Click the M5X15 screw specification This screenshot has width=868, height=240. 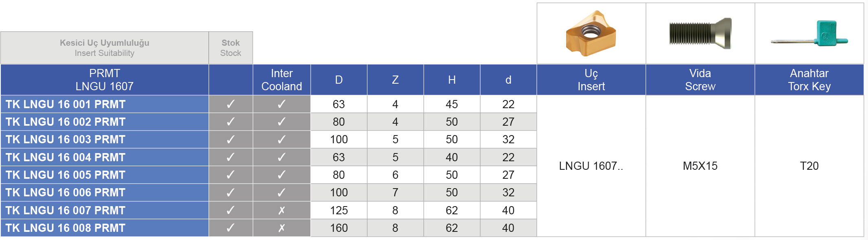[700, 166]
